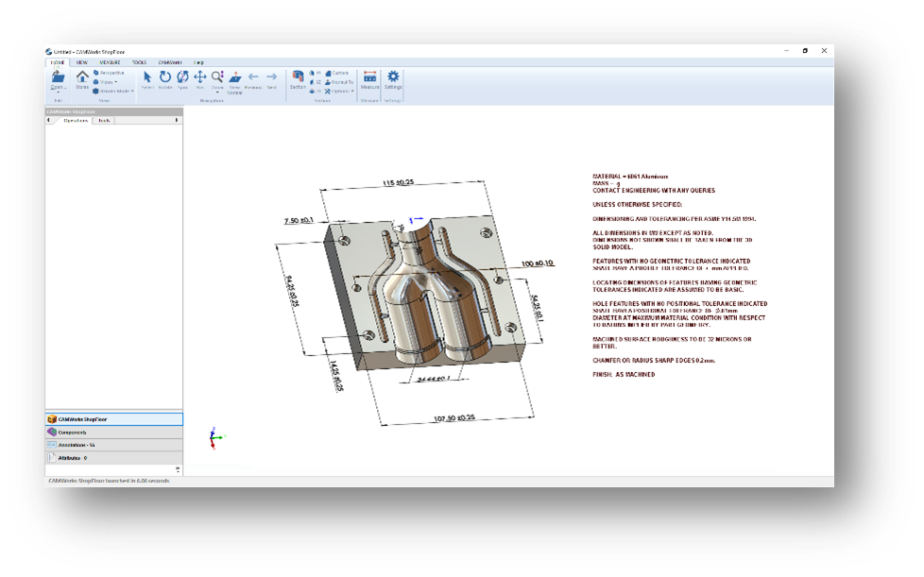The image size is (924, 577).
Task: Click the left tab-scroll arrow in the panel
Action: pos(49,120)
